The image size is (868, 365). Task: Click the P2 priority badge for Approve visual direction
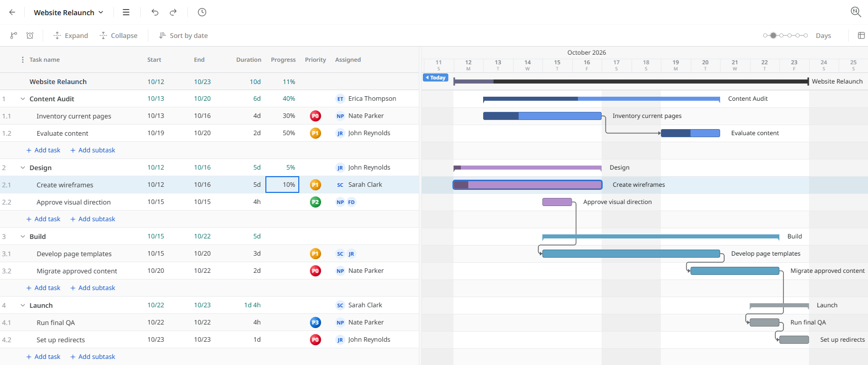point(315,202)
